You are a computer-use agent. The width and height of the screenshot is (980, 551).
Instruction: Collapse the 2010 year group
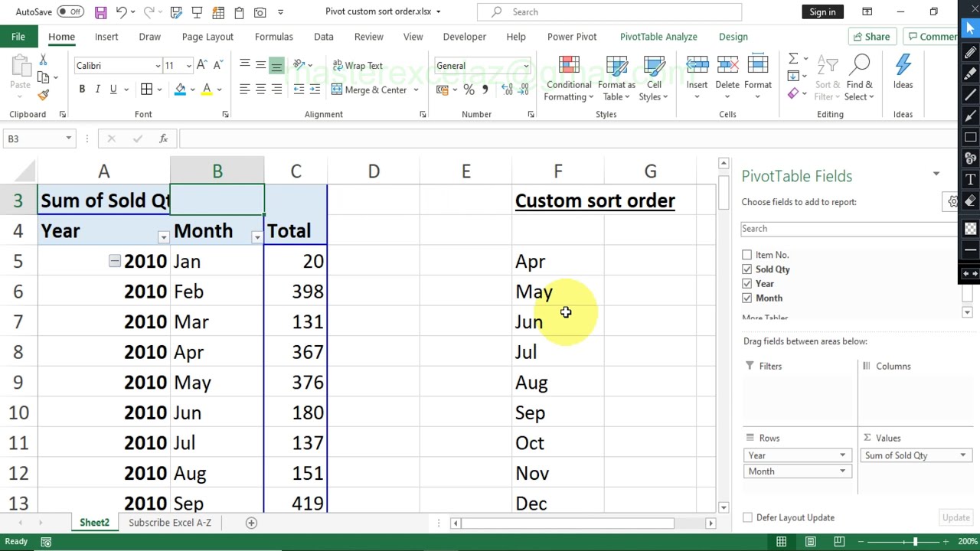114,262
